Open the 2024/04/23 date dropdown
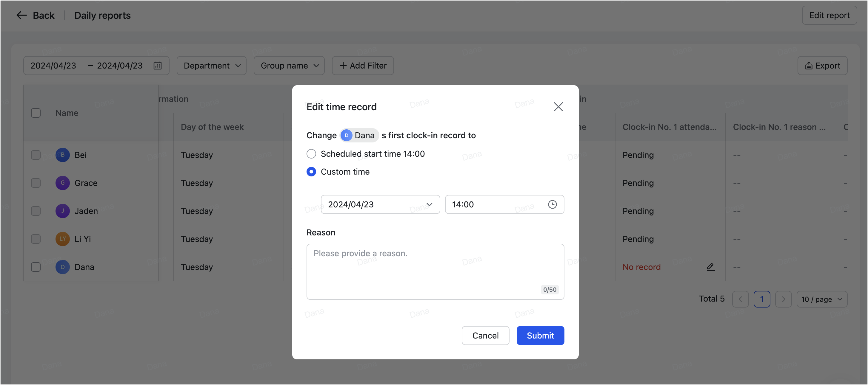This screenshot has height=385, width=868. [x=380, y=204]
